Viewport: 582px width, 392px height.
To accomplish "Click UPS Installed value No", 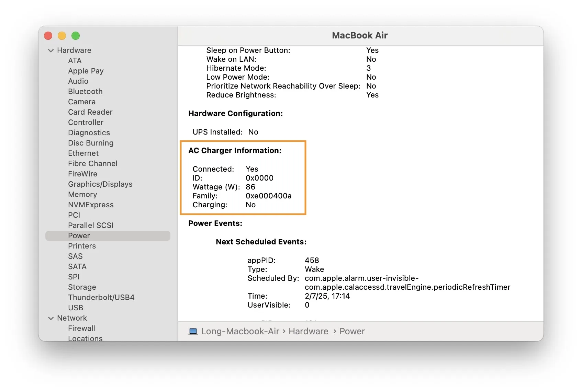I will tap(253, 132).
